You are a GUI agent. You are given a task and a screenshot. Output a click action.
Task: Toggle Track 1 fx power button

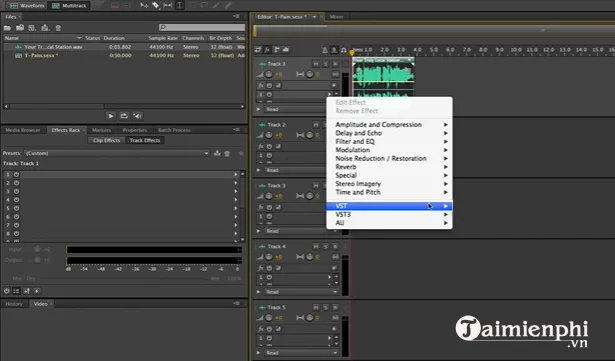269,85
